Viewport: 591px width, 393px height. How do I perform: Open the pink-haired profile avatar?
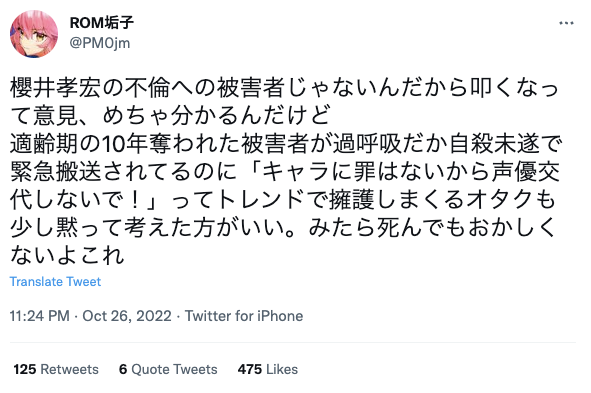[34, 34]
